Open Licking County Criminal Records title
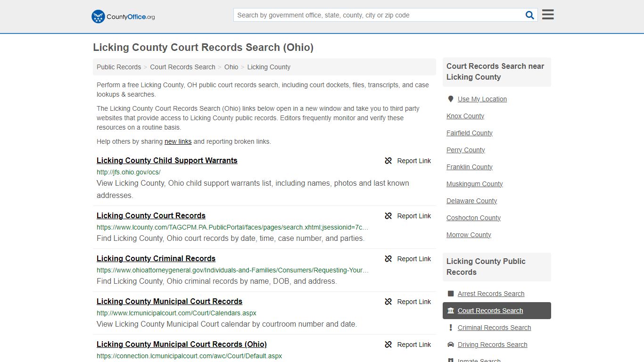This screenshot has height=362, width=644. (x=156, y=258)
